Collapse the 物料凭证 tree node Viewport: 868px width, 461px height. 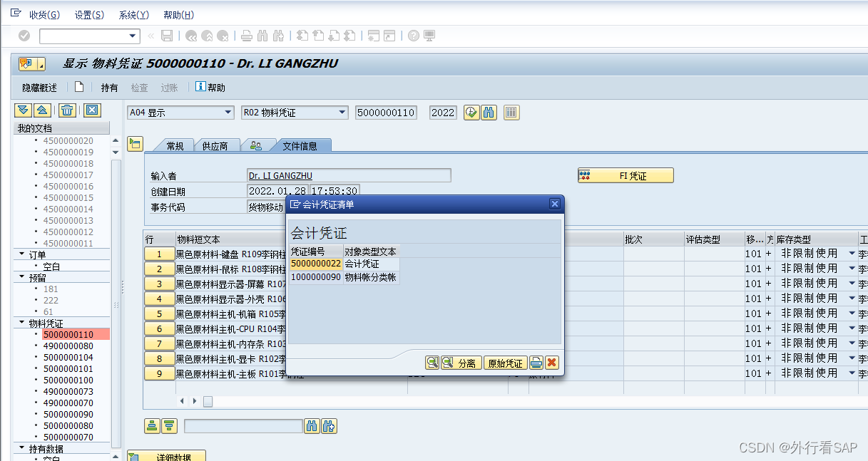coord(21,323)
